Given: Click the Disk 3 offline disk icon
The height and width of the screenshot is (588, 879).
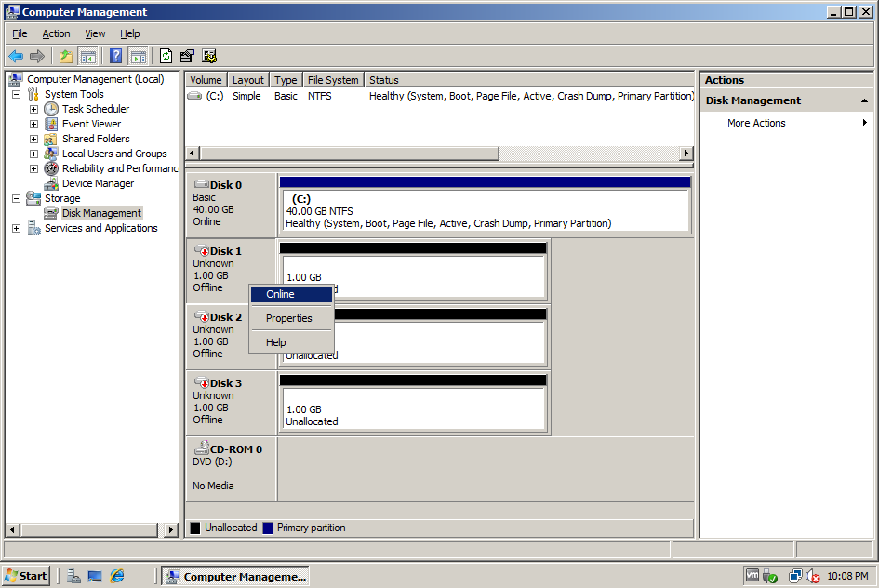Looking at the screenshot, I should (201, 382).
